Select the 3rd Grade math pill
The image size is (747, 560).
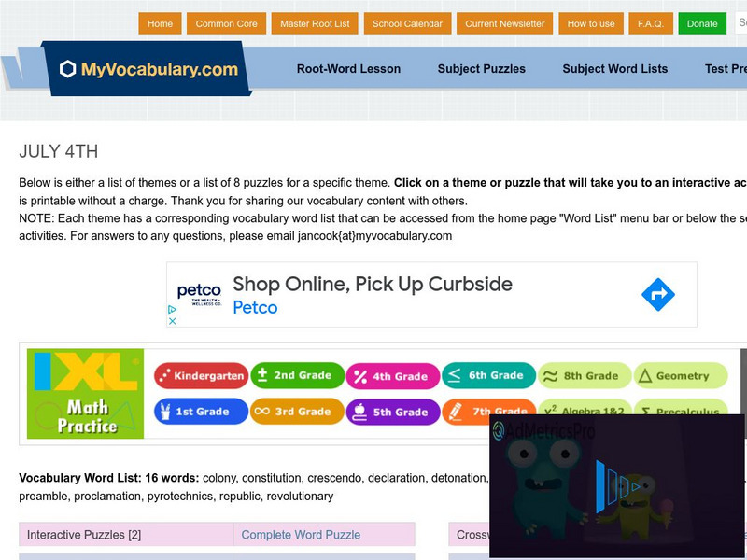tap(297, 412)
